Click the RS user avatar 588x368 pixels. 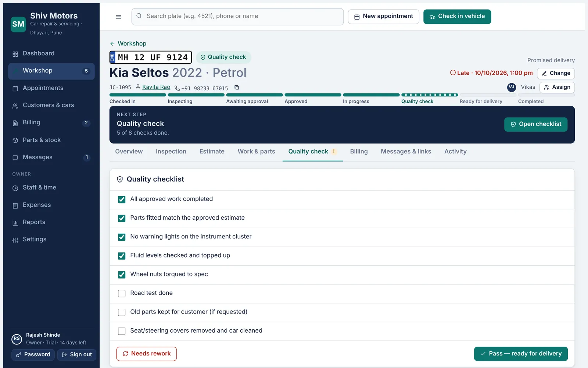pyautogui.click(x=17, y=339)
